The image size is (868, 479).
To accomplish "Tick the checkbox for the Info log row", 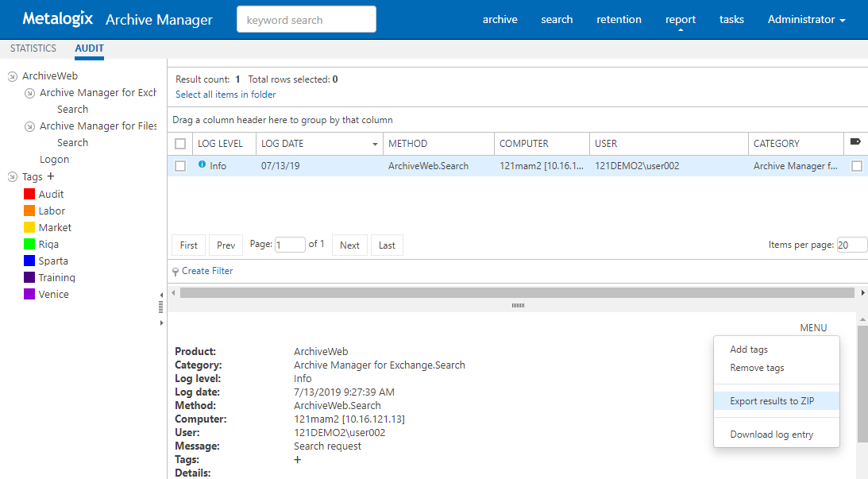I will click(x=180, y=166).
